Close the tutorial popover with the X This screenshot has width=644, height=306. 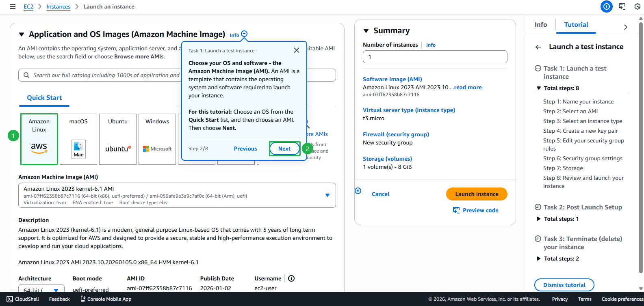[x=297, y=50]
